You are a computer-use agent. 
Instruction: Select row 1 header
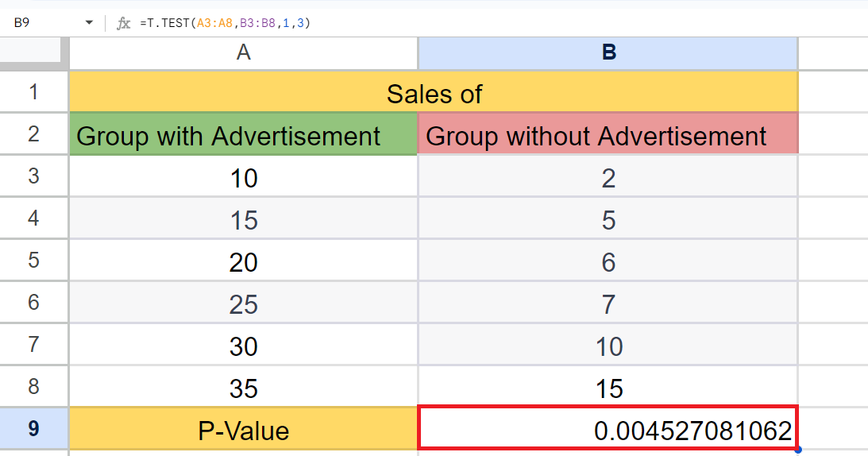[x=34, y=92]
